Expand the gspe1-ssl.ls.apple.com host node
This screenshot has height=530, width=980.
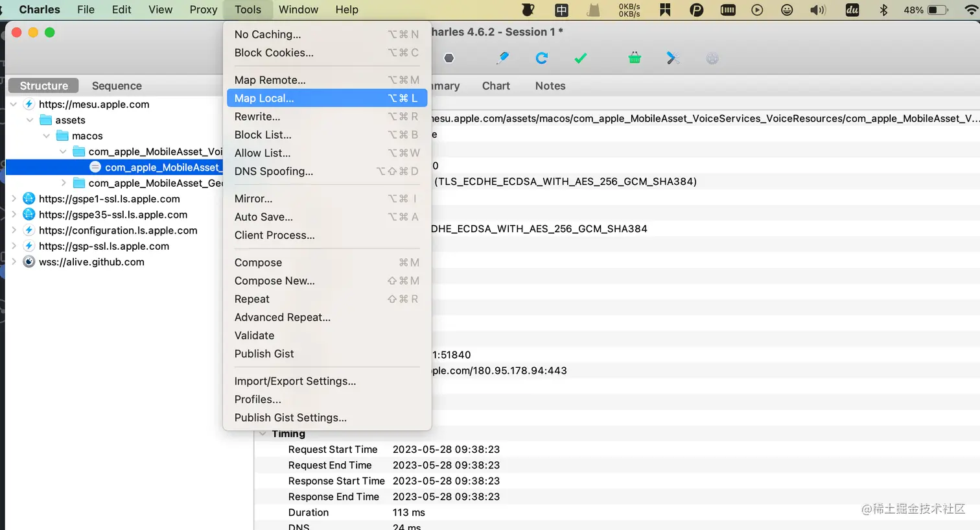pyautogui.click(x=14, y=199)
